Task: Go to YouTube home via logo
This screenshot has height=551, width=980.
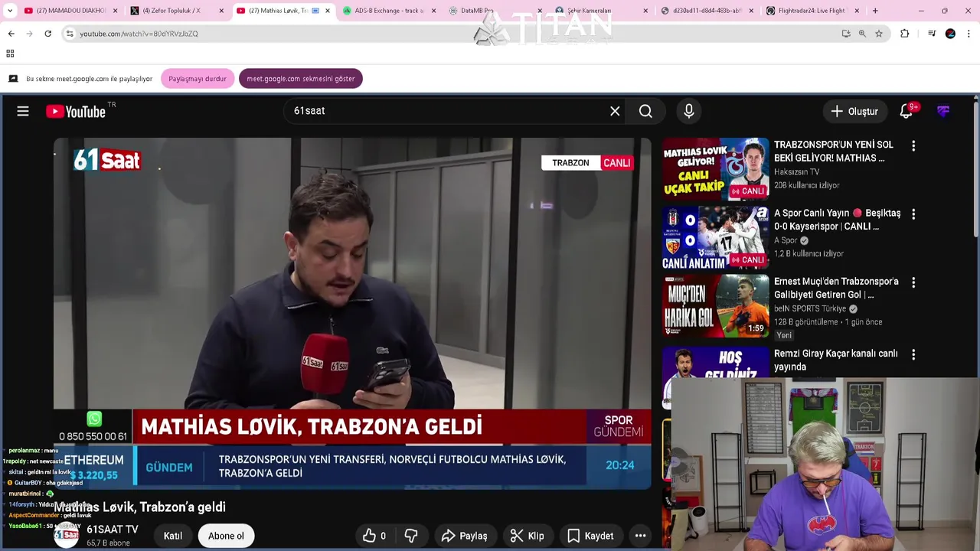Action: (76, 112)
